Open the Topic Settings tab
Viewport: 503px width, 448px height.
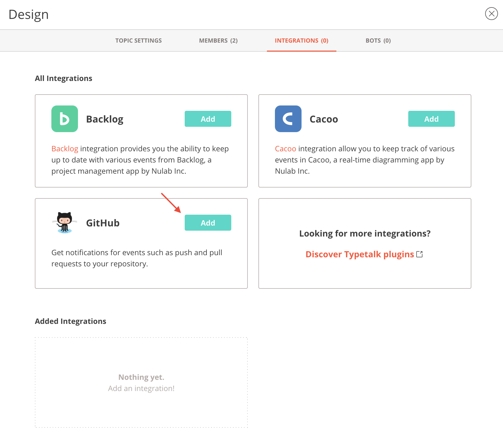click(x=138, y=40)
